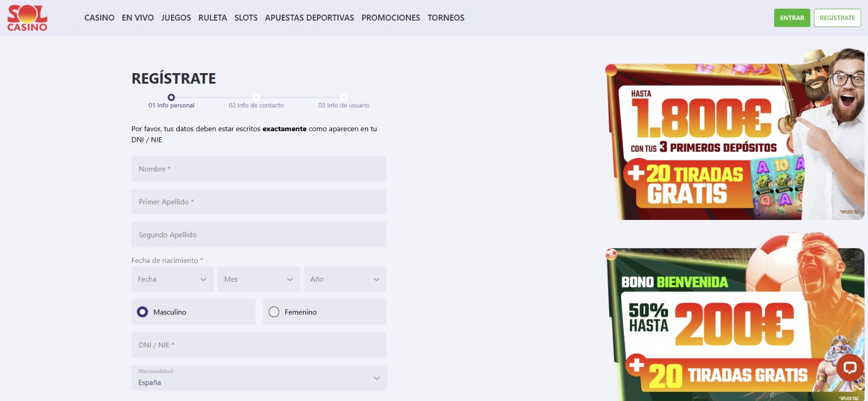The width and height of the screenshot is (868, 401).
Task: Select the Femenino radio option
Action: pyautogui.click(x=274, y=312)
